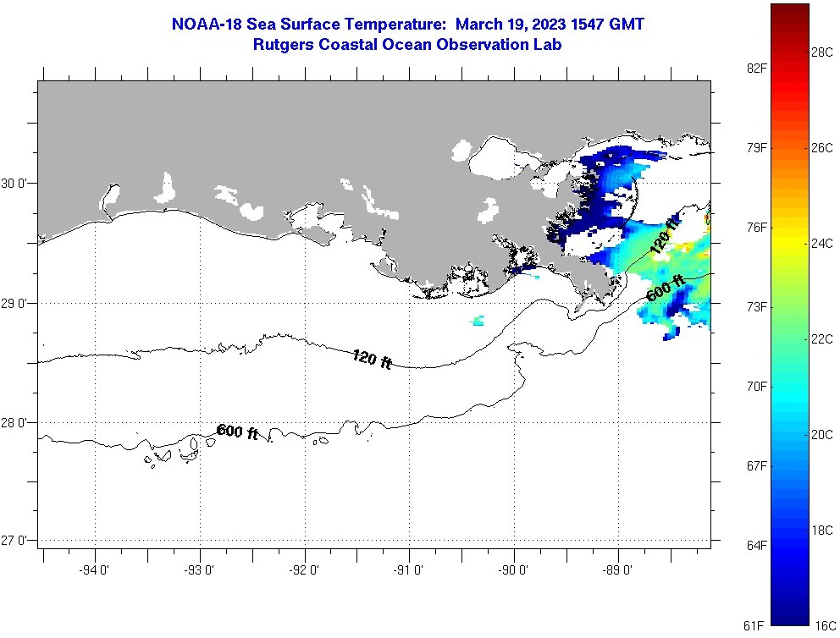Viewport: 840px width, 638px height.
Task: Click the "30 0'" latitude label
Action: (13, 184)
